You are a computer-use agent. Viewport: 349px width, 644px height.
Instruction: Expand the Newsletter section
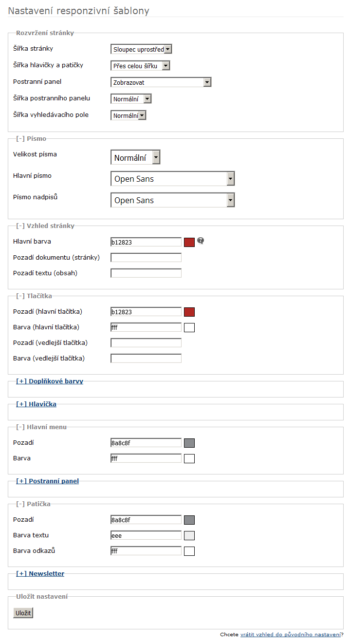pyautogui.click(x=40, y=574)
